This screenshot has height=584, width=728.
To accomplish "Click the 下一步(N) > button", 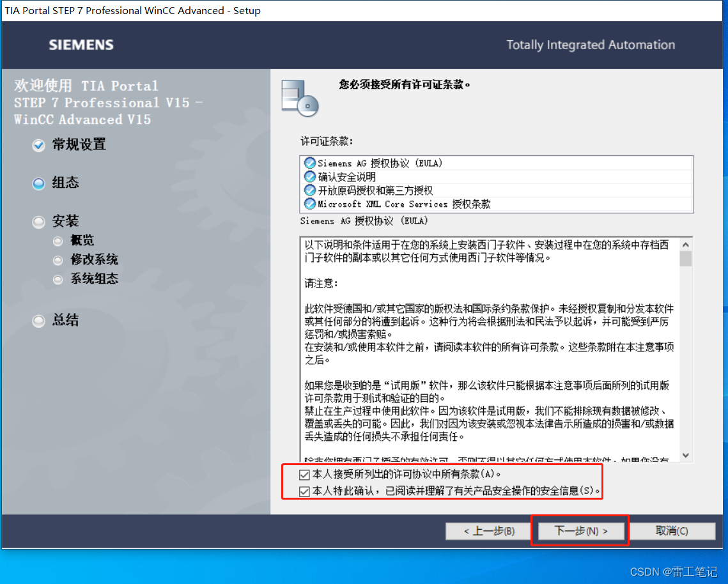I will coord(580,530).
